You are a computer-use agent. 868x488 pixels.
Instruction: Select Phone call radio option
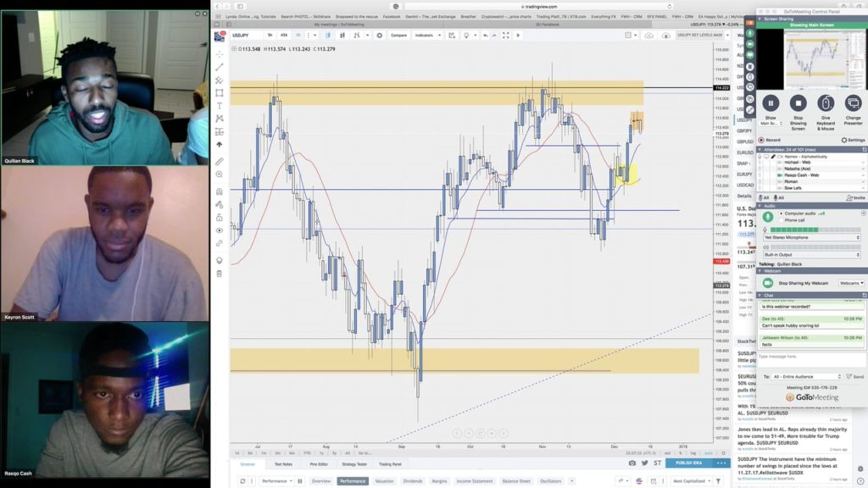pos(781,219)
